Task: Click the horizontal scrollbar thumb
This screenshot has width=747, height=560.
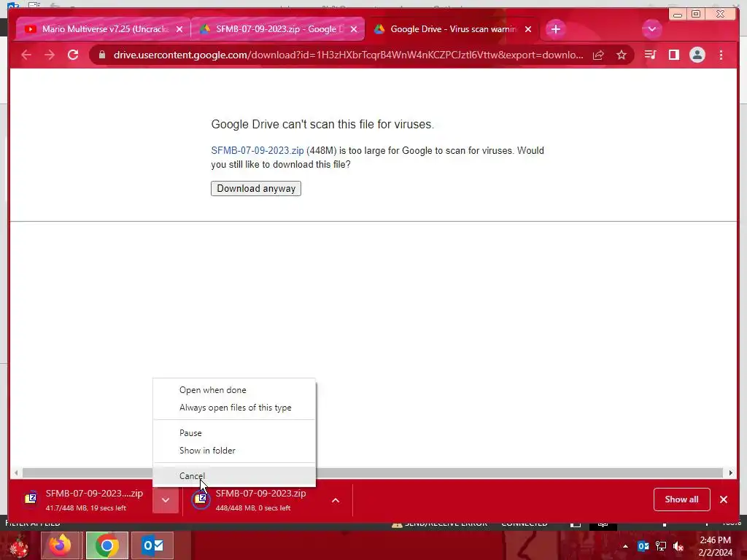Action: (373, 472)
